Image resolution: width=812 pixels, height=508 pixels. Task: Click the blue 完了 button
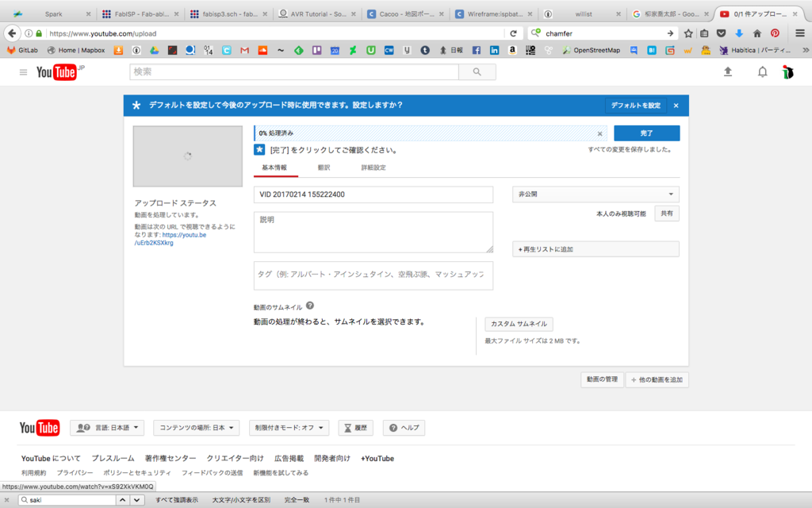click(647, 133)
